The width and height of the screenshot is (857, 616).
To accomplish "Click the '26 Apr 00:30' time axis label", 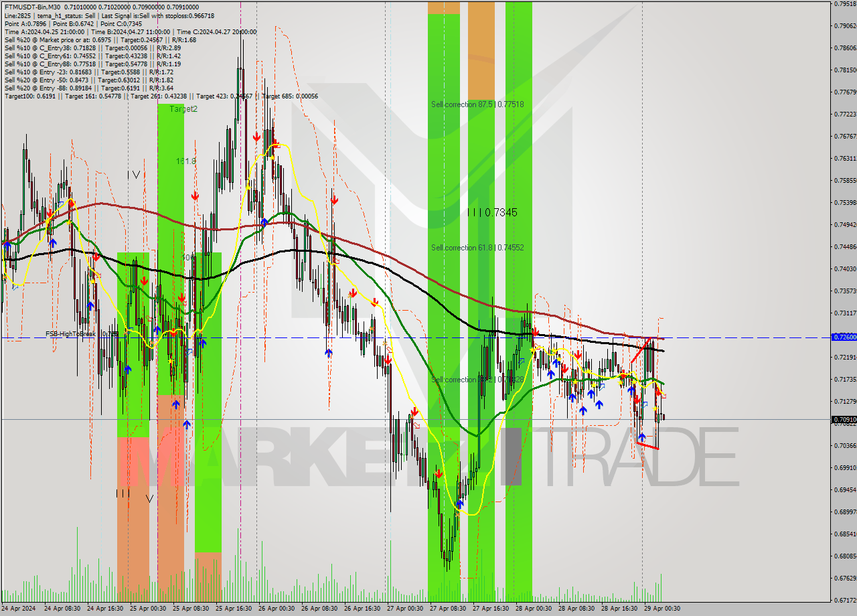I will 275,609.
